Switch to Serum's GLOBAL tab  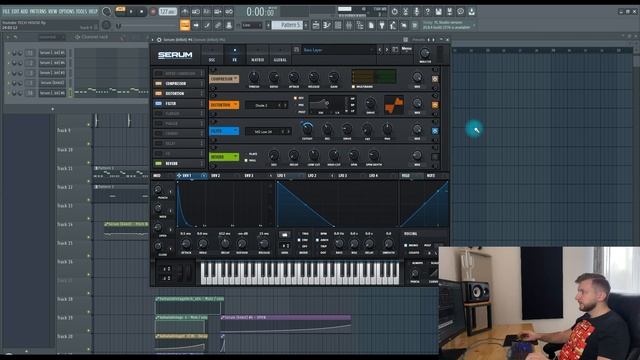[x=280, y=55]
